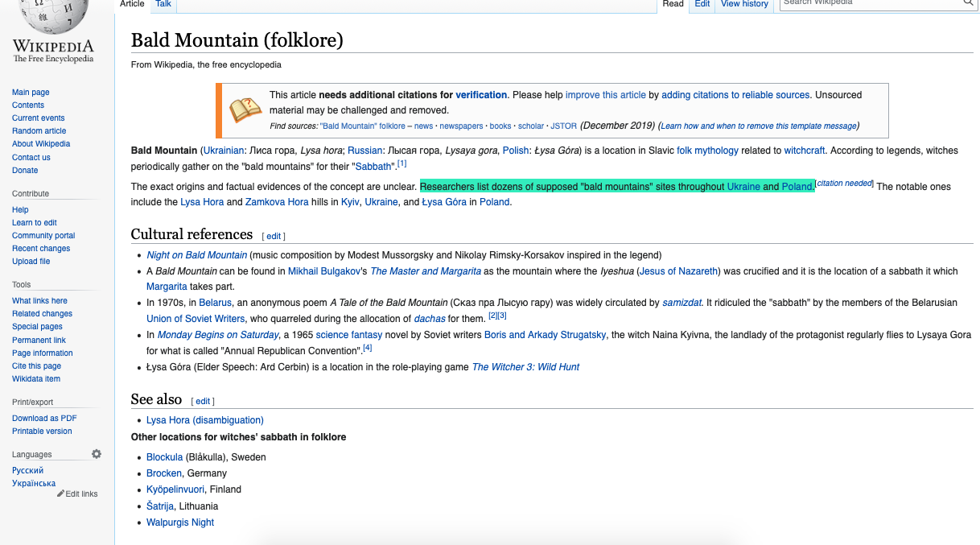The image size is (980, 545).
Task: Open The Witcher 3: Wild Hunt link
Action: (525, 367)
